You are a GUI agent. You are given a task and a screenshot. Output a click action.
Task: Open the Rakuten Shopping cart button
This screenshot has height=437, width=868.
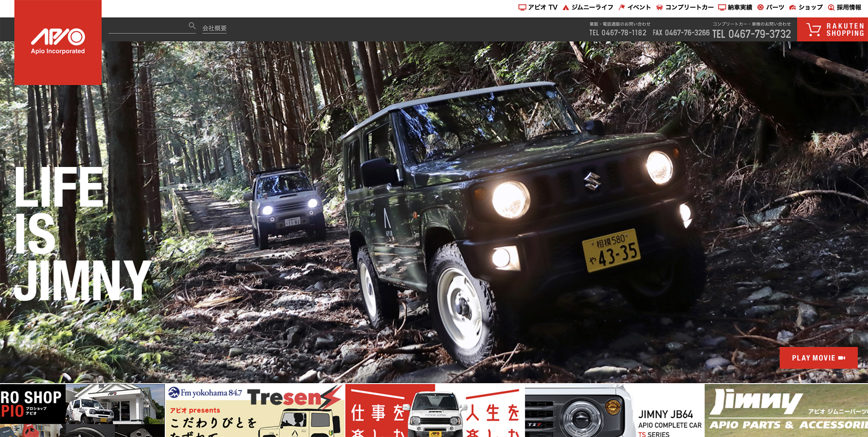coord(832,30)
